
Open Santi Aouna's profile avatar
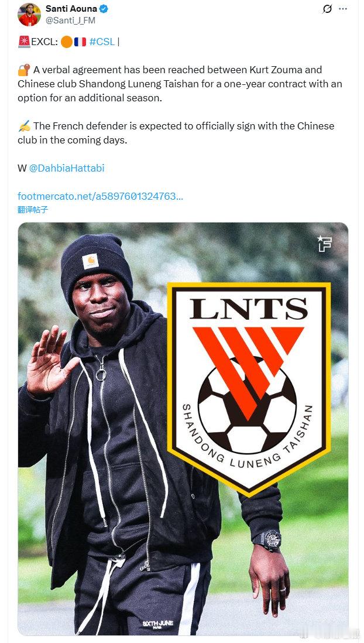point(29,15)
